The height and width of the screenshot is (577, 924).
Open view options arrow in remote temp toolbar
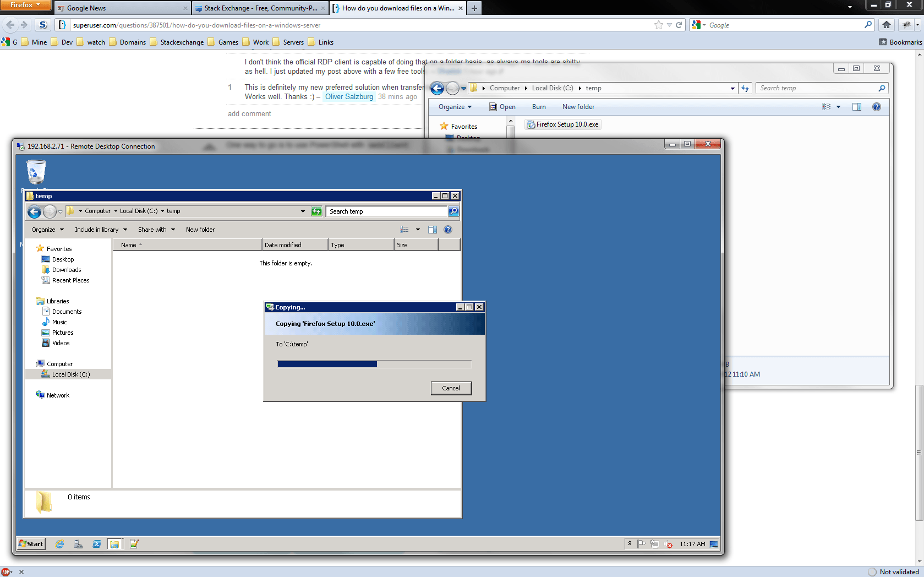coord(418,230)
